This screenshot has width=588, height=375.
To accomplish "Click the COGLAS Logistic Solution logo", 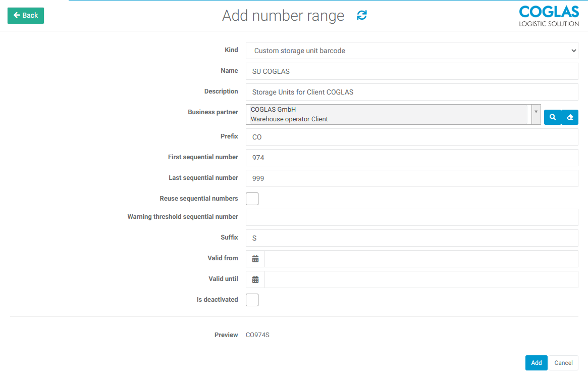I will click(549, 16).
